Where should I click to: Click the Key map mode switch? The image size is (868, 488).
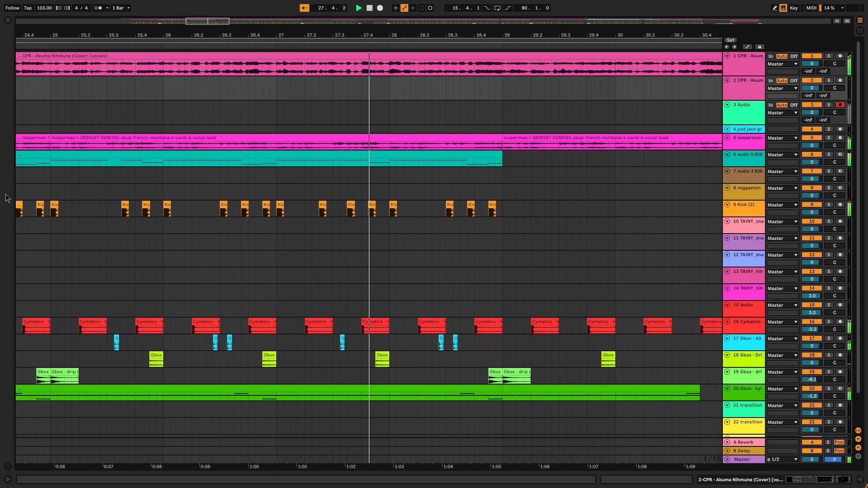(793, 8)
